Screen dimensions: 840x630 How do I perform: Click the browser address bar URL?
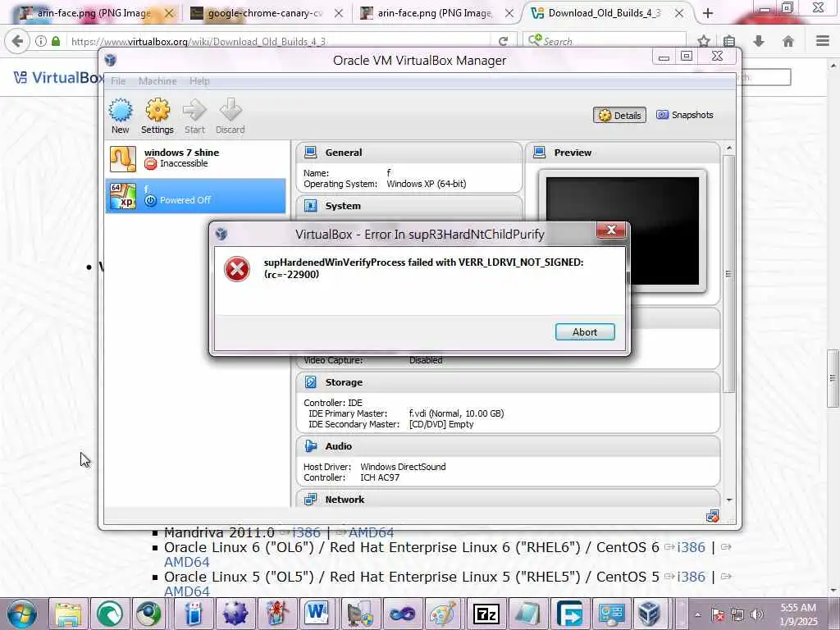pyautogui.click(x=199, y=41)
